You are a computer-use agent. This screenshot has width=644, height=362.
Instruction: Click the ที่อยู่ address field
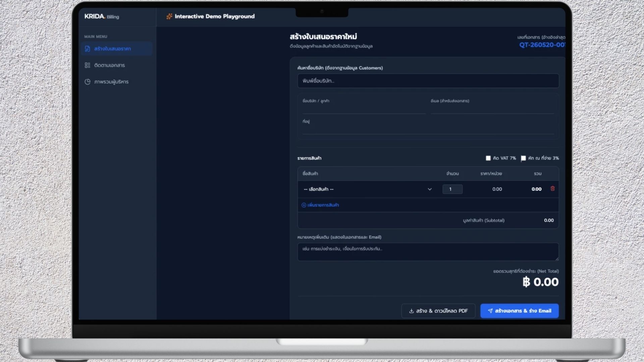(428, 130)
